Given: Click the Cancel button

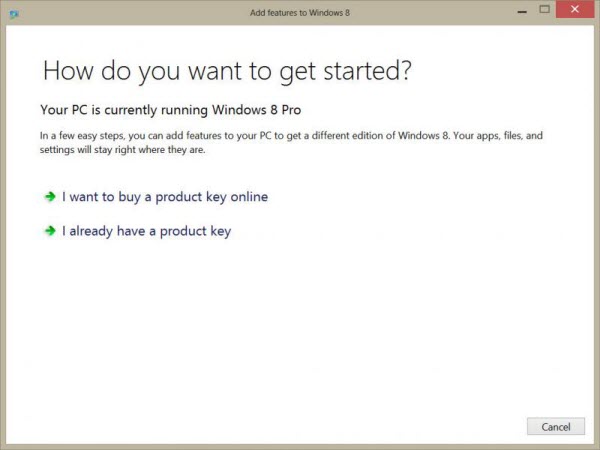Looking at the screenshot, I should click(556, 426).
